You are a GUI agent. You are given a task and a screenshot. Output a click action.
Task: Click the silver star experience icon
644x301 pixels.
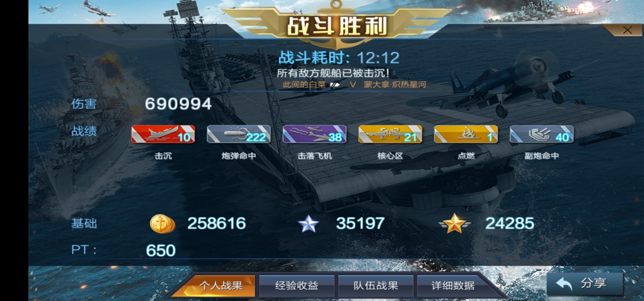(x=308, y=224)
